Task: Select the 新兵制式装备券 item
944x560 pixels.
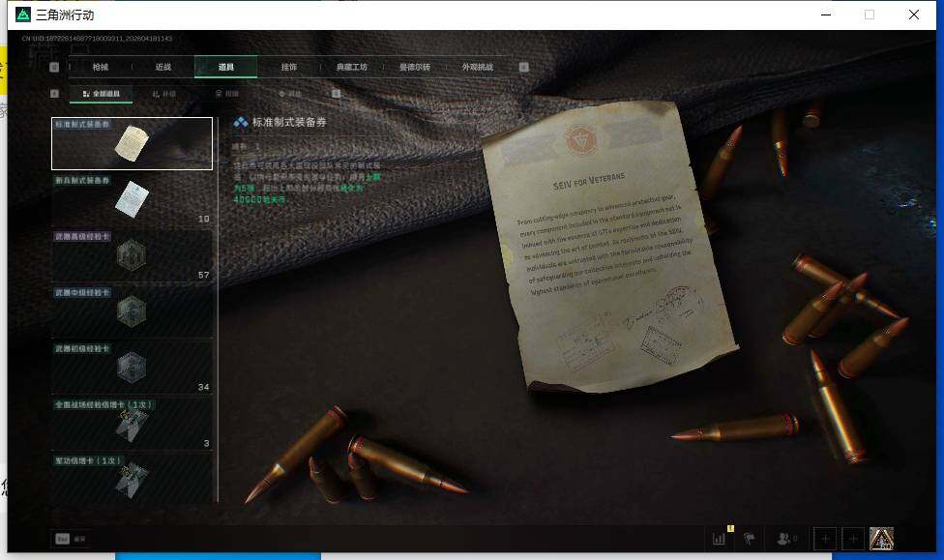Action: point(132,200)
